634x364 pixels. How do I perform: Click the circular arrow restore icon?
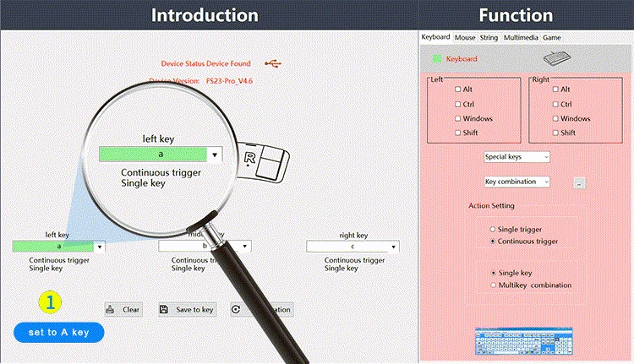tap(236, 309)
